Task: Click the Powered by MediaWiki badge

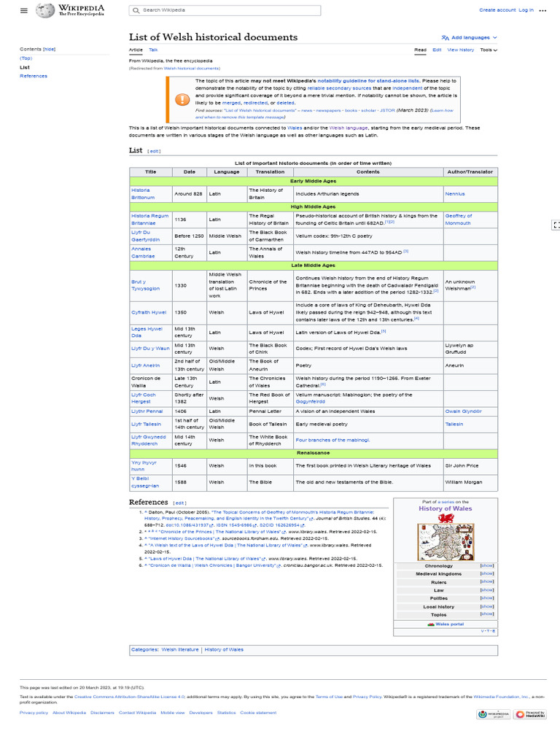Action: click(529, 714)
